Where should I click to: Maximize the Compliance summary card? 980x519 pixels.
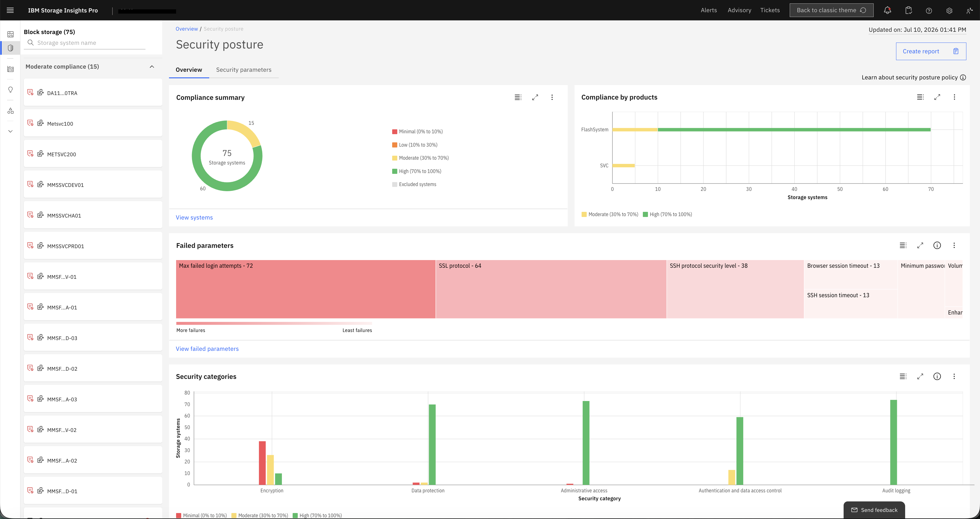coord(535,97)
